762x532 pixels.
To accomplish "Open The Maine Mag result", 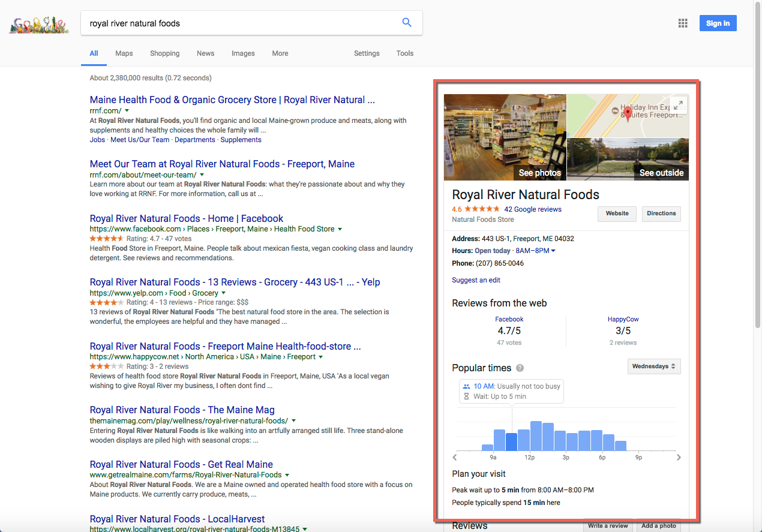I will click(182, 410).
